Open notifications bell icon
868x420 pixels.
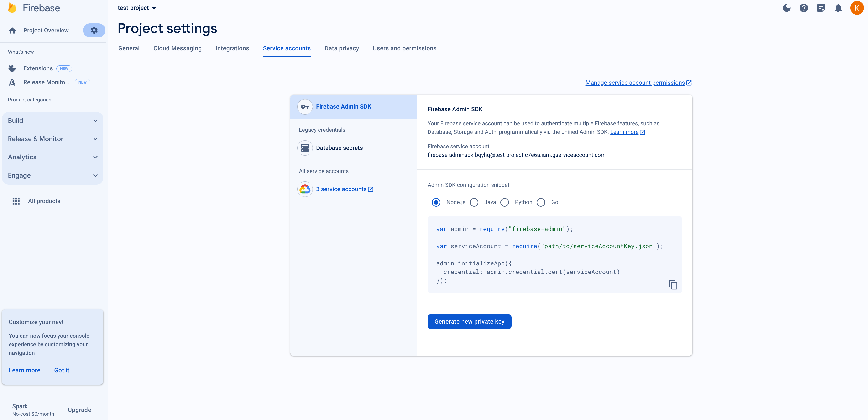click(838, 8)
